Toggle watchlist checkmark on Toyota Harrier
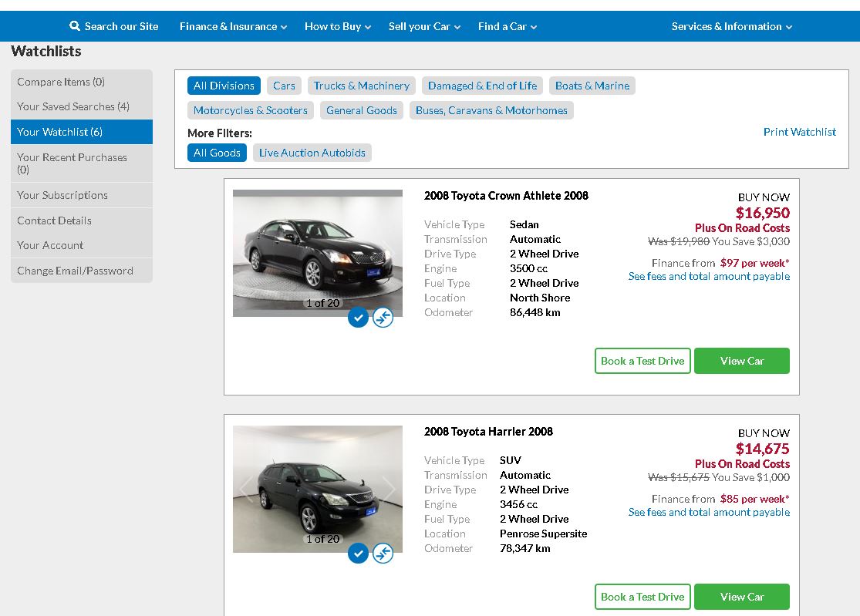The width and height of the screenshot is (860, 616). click(358, 553)
